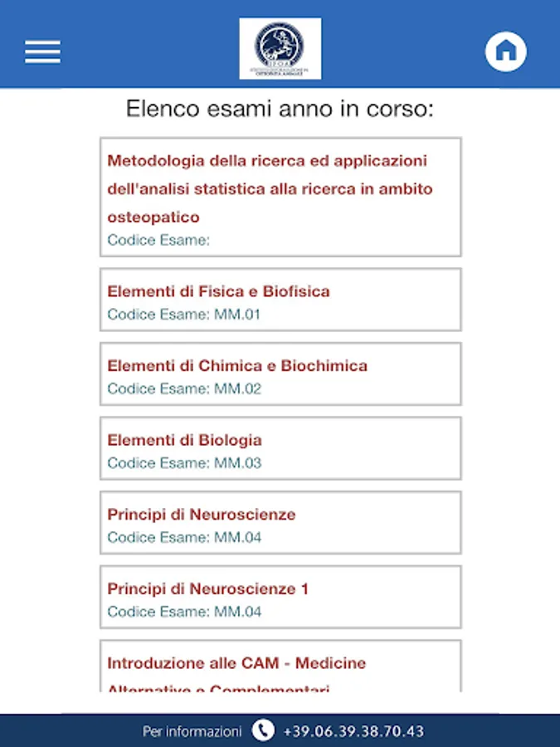The width and height of the screenshot is (560, 747).
Task: Tap the phone handset icon
Action: coord(263,730)
